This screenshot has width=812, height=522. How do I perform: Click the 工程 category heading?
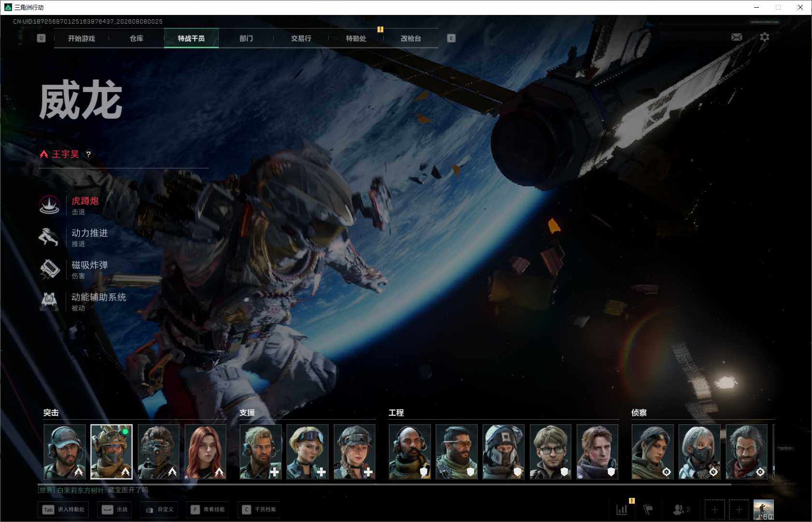coord(396,413)
